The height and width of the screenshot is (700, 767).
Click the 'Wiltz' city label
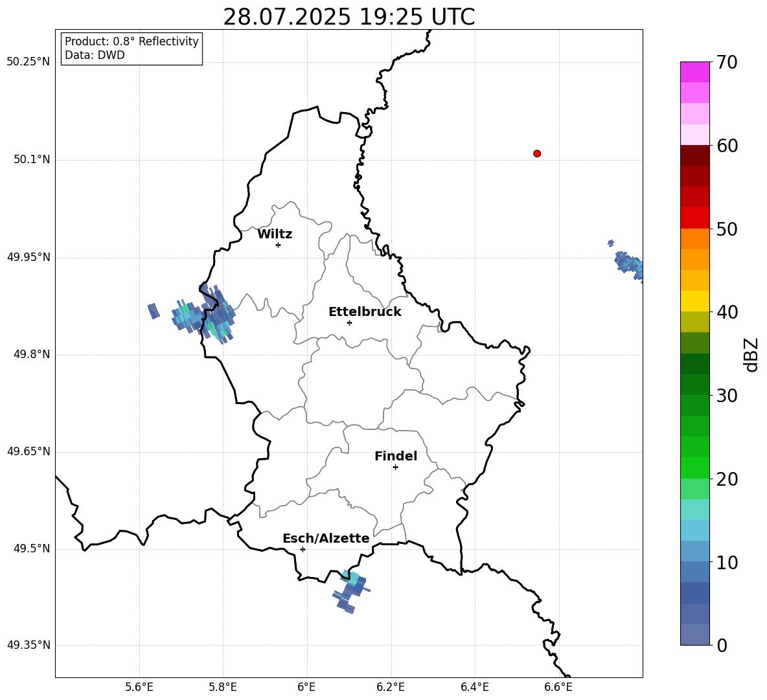(x=275, y=234)
